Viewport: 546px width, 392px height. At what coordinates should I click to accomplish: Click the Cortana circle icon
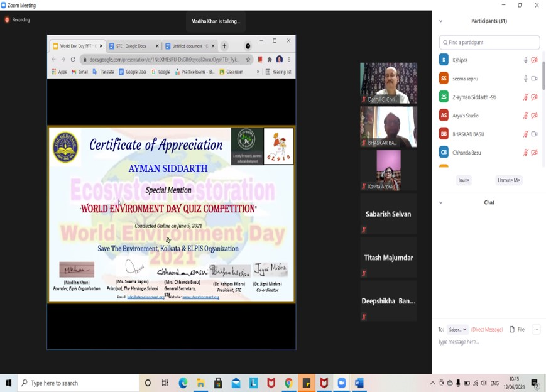click(148, 383)
